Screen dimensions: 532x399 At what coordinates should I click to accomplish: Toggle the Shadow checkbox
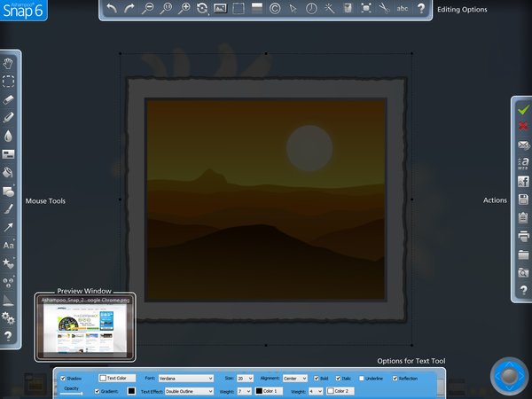(x=63, y=379)
